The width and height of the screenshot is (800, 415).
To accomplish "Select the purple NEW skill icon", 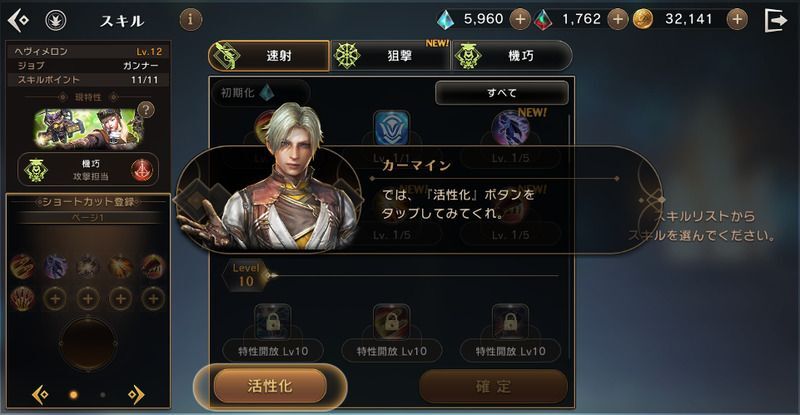I will tap(510, 128).
